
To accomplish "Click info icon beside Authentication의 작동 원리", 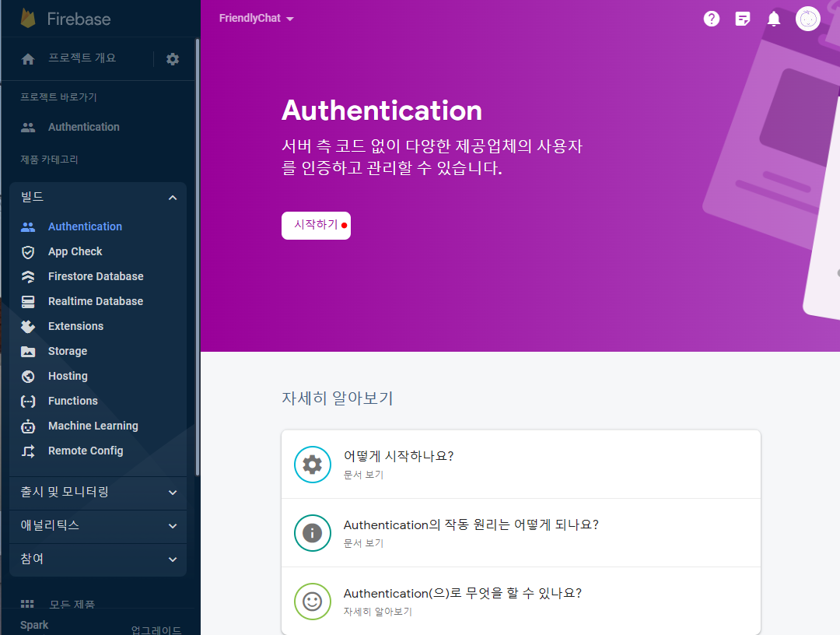I will click(x=313, y=532).
